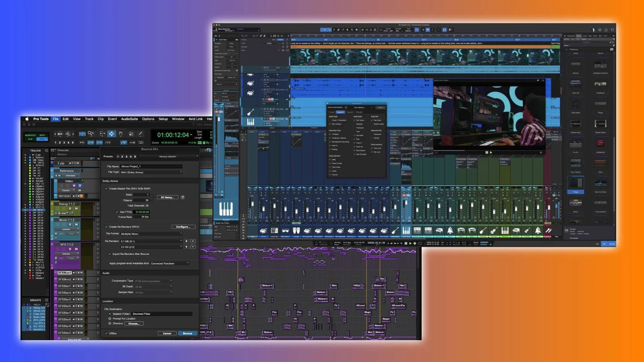Select the Prompt For Location radio button
The height and width of the screenshot is (362, 644).
point(110,319)
